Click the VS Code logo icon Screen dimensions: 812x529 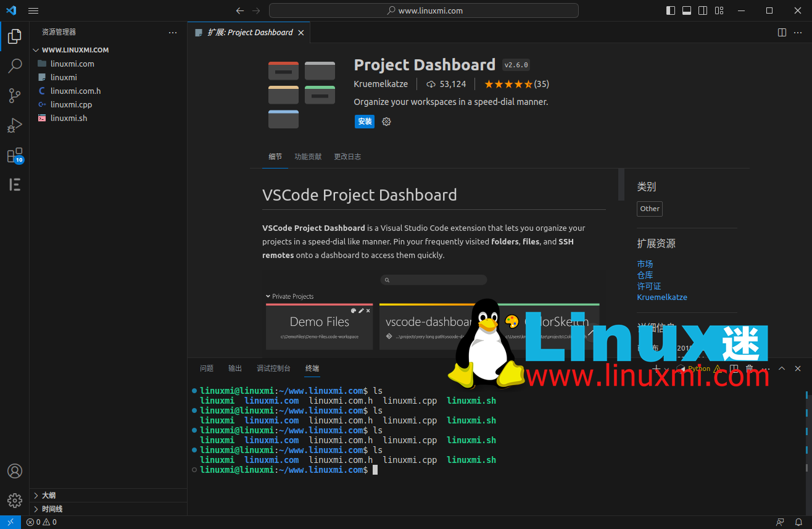pos(11,10)
